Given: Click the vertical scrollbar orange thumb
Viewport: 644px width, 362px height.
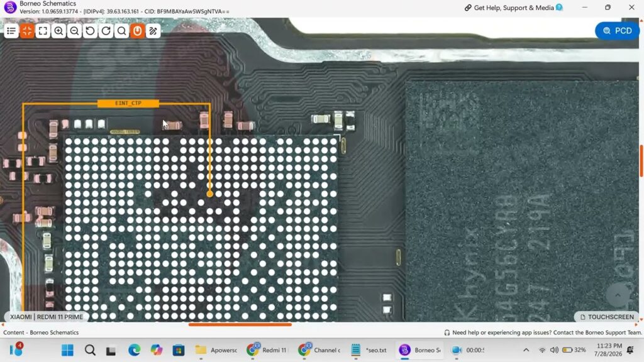Looking at the screenshot, I should coord(641,161).
